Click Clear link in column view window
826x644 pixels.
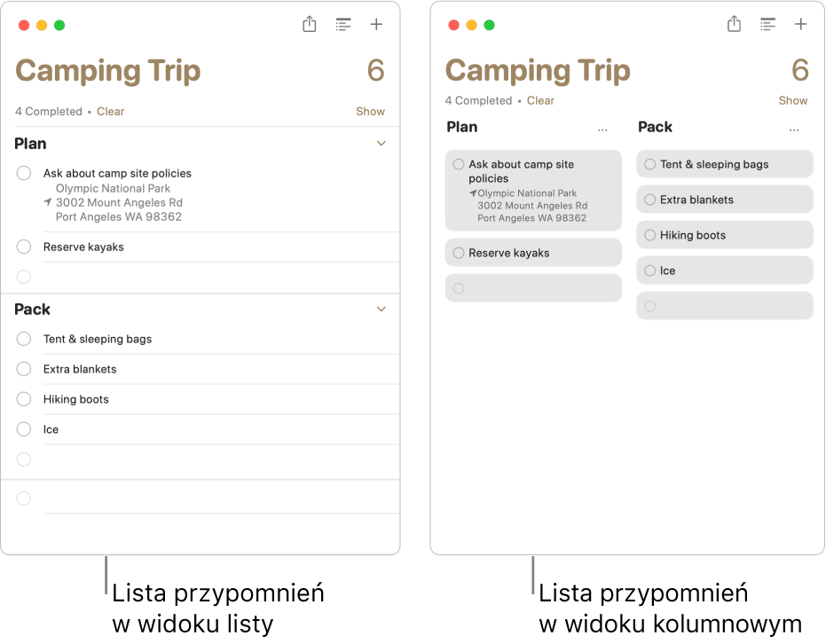(x=540, y=101)
